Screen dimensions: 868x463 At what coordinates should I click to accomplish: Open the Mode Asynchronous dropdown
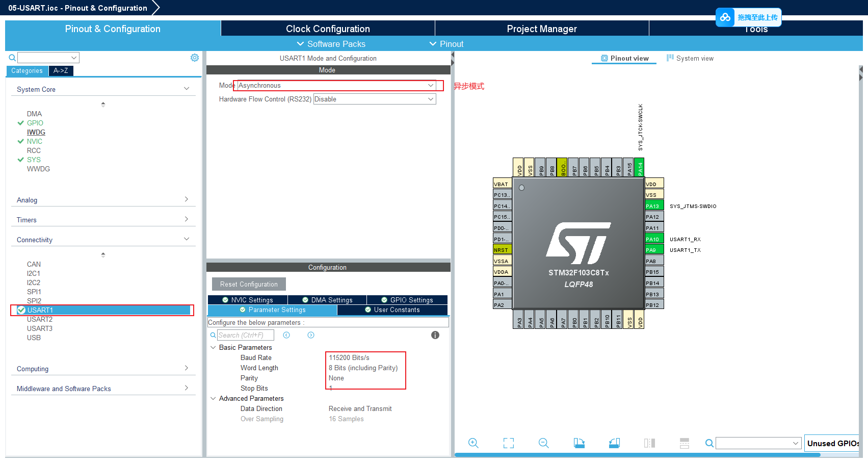(x=337, y=85)
